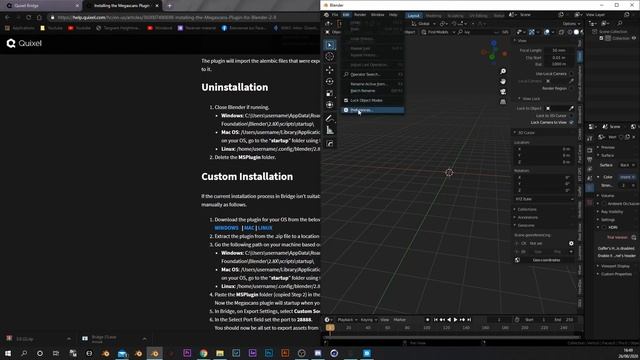Toggle Lock Camera to View checkbox
640x360 pixels.
click(571, 122)
